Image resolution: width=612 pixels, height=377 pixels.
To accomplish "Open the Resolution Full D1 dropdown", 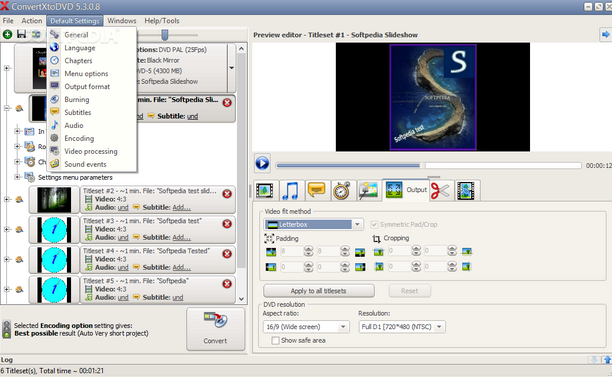I will [439, 327].
